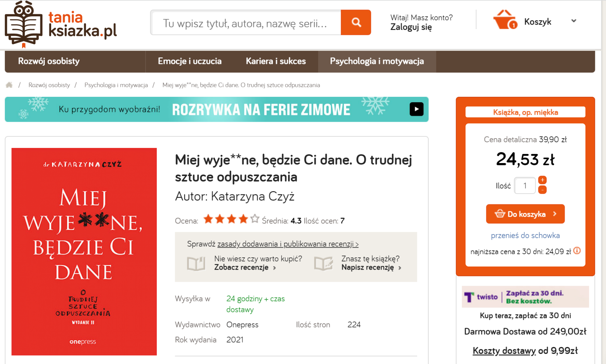
Task: Click author name Katarzyna Czyż
Action: (x=252, y=197)
